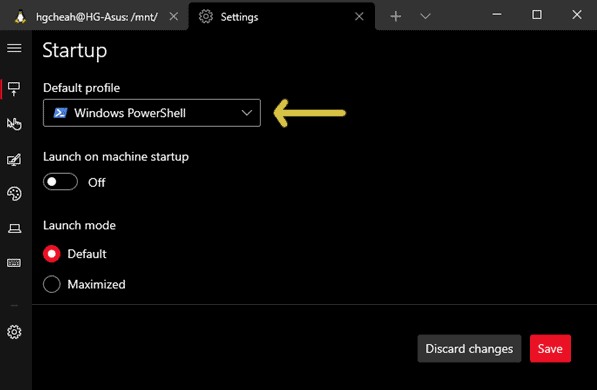597x390 pixels.
Task: Close the Settings tab
Action: [359, 16]
